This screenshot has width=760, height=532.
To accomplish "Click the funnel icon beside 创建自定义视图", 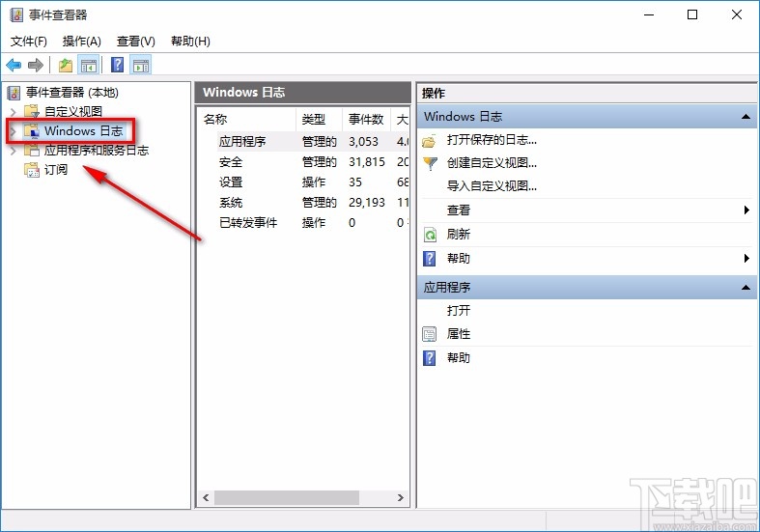I will [x=430, y=163].
